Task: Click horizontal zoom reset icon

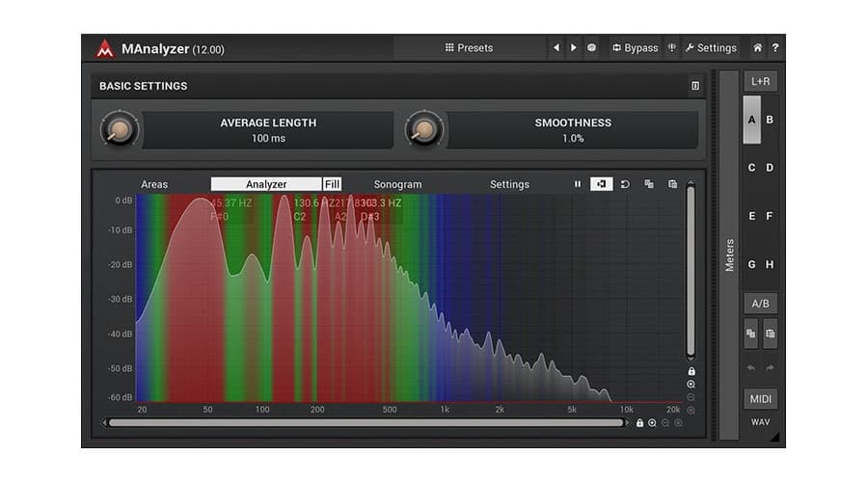Action: (678, 423)
